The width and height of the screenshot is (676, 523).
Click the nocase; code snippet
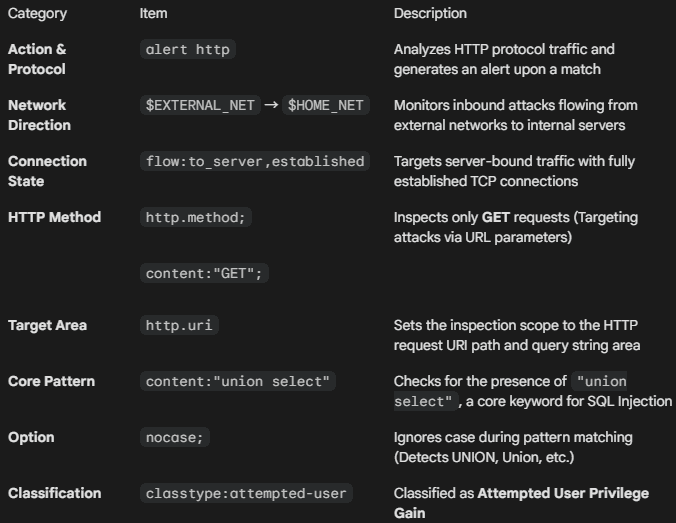(x=178, y=437)
